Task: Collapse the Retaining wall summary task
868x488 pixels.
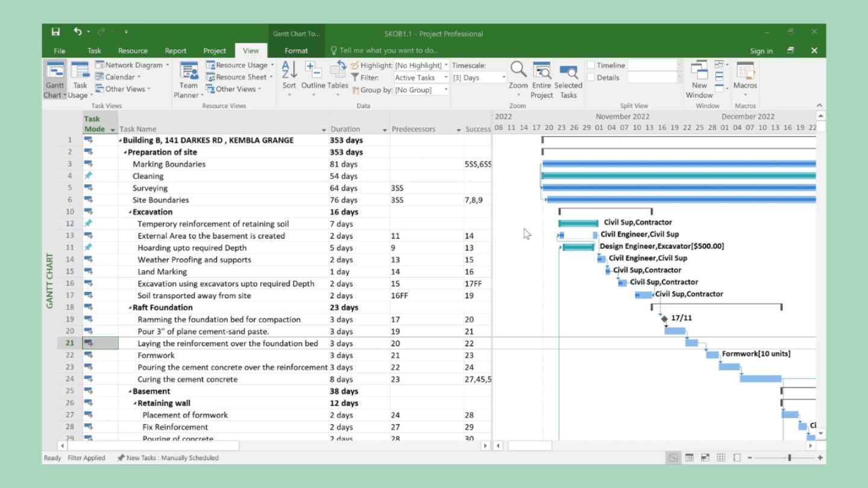Action: click(135, 404)
